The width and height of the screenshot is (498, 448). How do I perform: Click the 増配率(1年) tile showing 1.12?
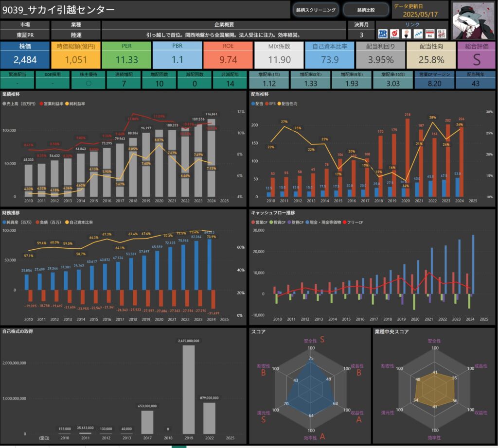[269, 80]
